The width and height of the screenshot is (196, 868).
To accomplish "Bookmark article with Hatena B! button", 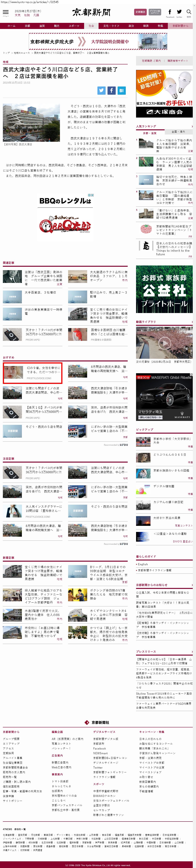I will pos(122,90).
